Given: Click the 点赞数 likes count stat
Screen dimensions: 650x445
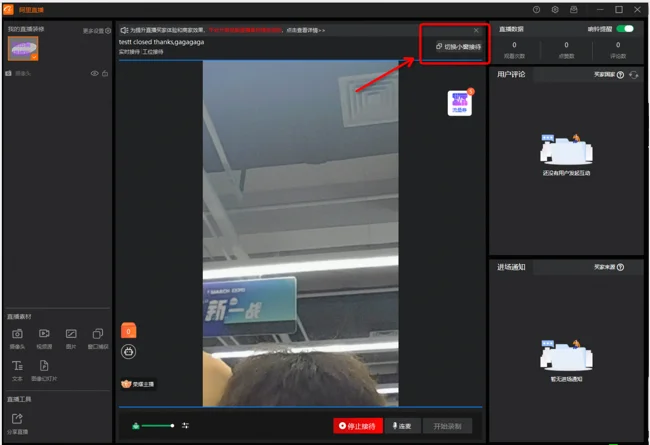Looking at the screenshot, I should (x=566, y=50).
